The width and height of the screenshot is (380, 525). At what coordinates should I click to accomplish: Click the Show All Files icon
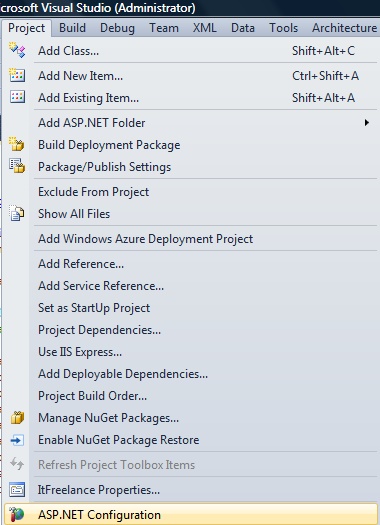(x=17, y=213)
